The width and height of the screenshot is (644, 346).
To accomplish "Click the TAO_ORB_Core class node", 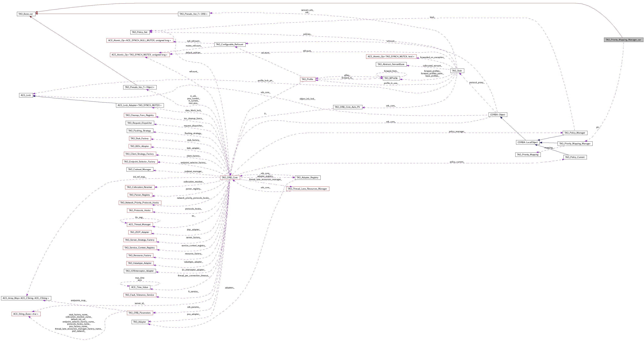I will click(x=230, y=177).
